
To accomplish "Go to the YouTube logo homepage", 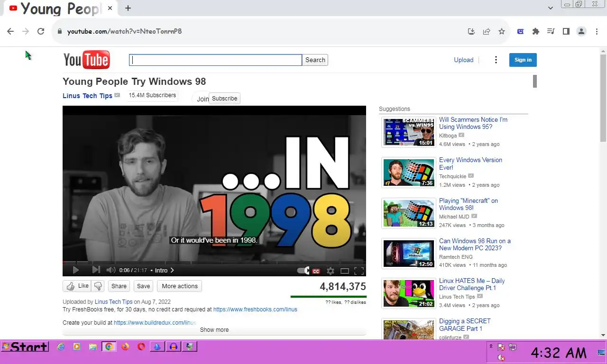I will click(87, 60).
